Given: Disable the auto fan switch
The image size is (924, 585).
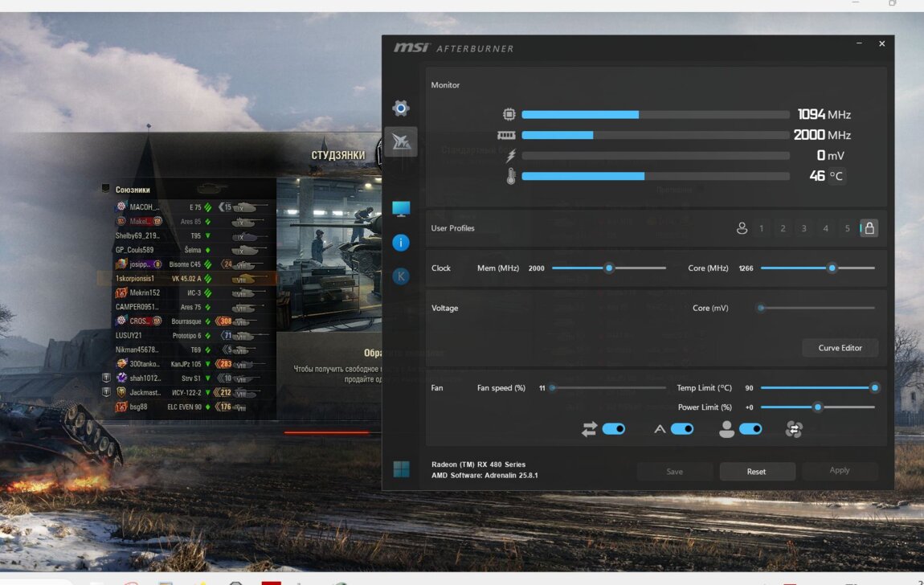Looking at the screenshot, I should 681,429.
